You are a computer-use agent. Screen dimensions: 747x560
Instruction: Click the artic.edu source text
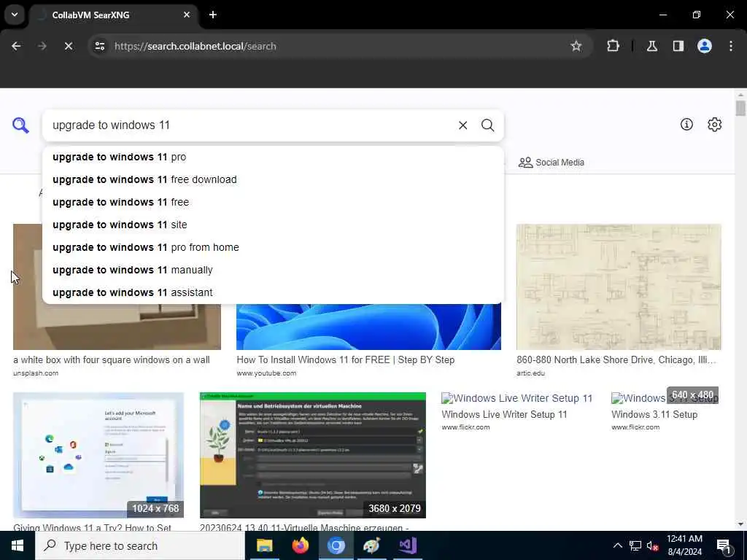point(530,373)
